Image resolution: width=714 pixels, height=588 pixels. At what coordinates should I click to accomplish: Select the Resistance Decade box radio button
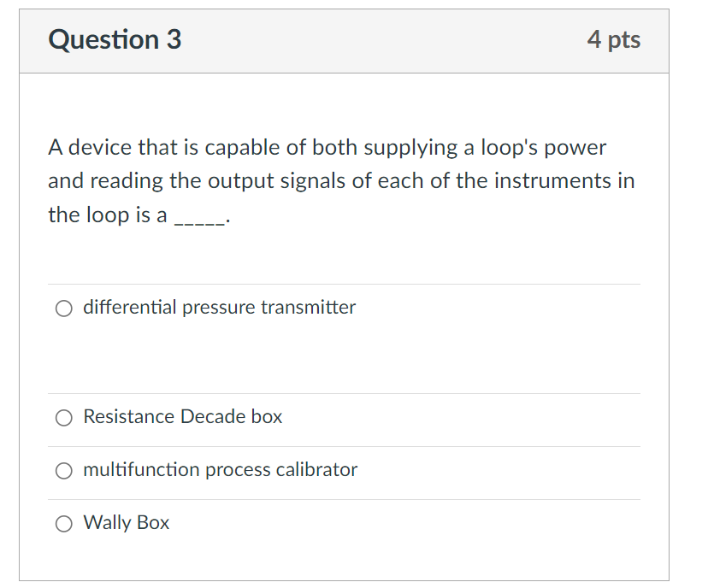point(63,417)
